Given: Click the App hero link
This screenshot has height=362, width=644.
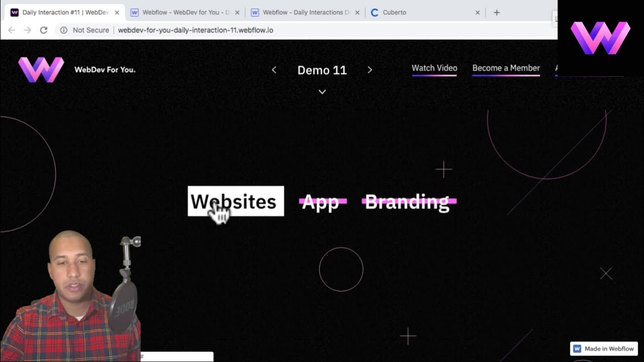Looking at the screenshot, I should (x=323, y=202).
